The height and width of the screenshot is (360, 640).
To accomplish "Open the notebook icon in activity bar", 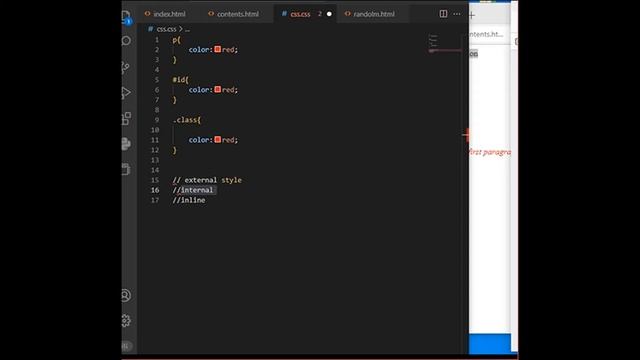I will tap(126, 169).
